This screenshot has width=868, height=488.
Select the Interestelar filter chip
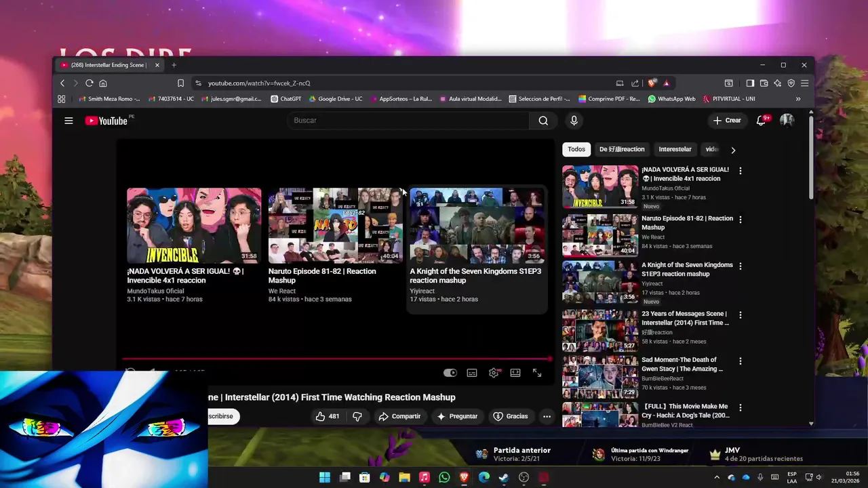[x=675, y=149]
